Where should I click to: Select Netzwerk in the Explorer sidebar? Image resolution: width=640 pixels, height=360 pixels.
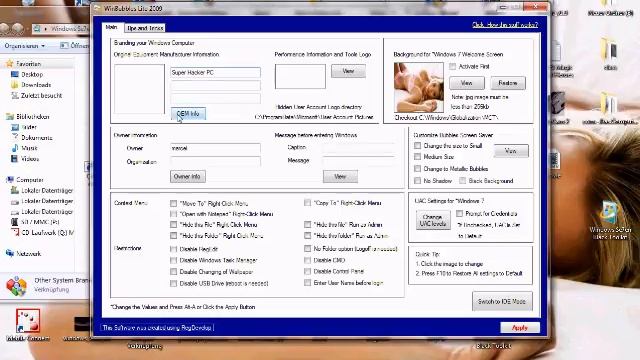[x=28, y=253]
